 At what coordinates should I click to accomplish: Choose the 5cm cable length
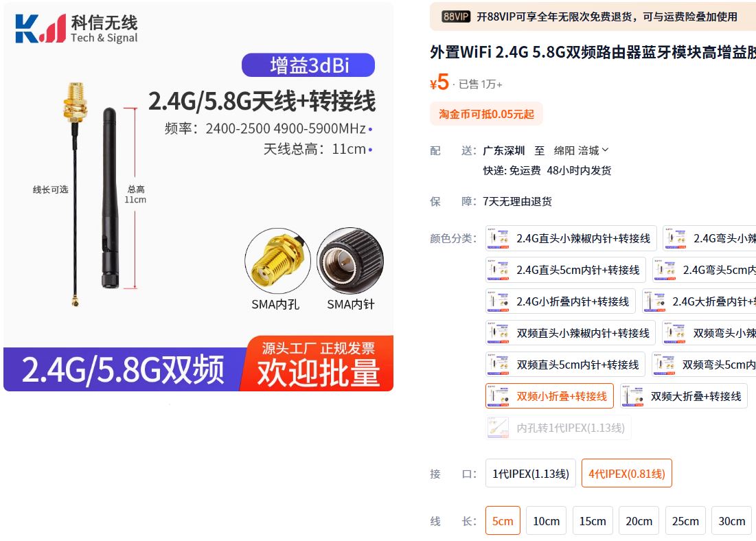coord(503,521)
